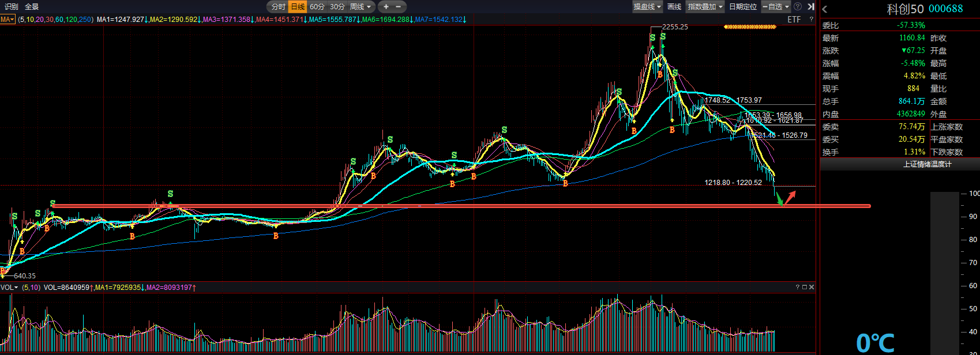Screen dimensions: 980x355
Task: Click the 日期定位 button
Action: tap(743, 7)
